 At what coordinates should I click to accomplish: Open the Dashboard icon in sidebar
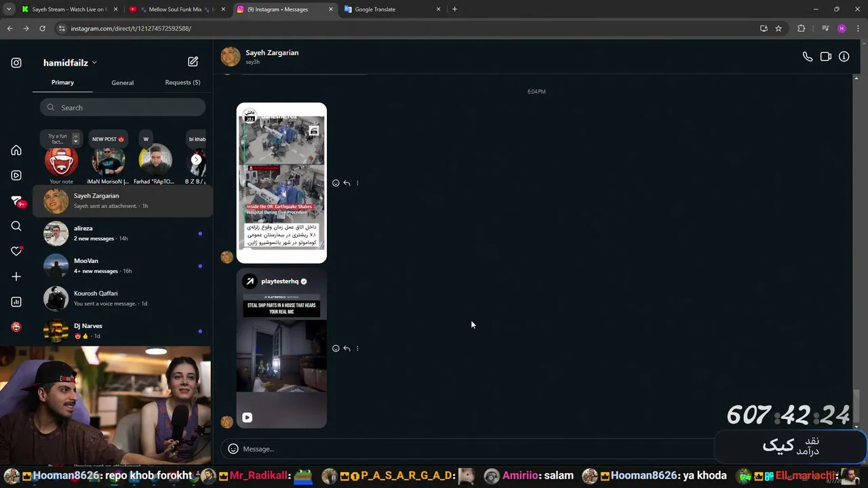pos(16,302)
